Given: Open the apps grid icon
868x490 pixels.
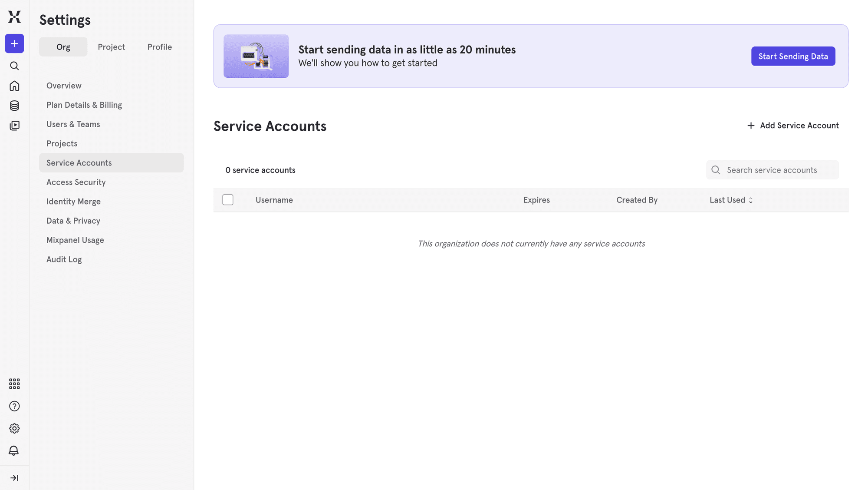Looking at the screenshot, I should point(14,384).
